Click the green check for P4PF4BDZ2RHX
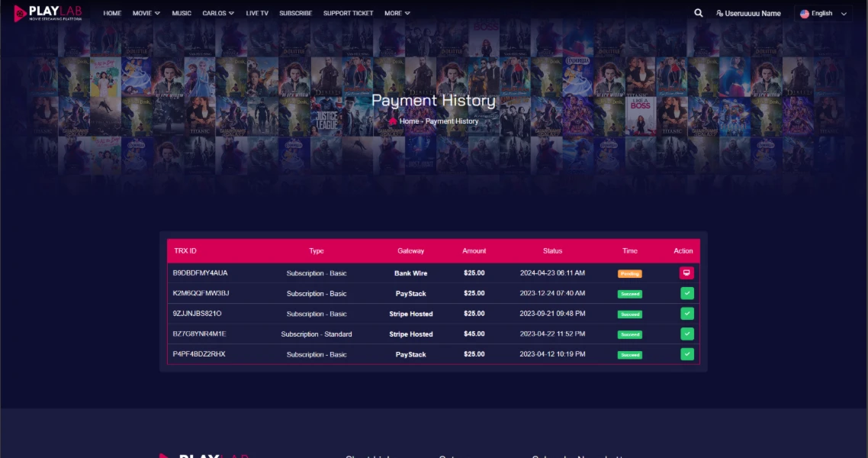 tap(687, 354)
